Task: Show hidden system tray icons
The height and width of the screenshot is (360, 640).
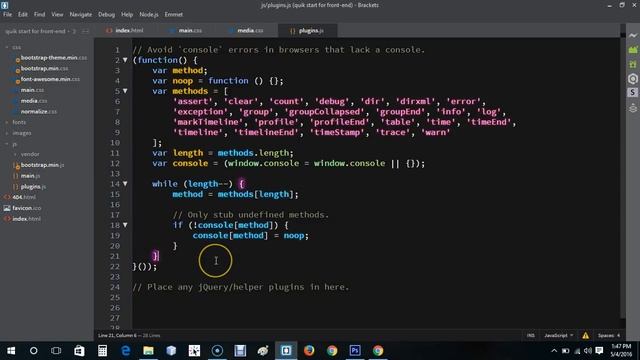Action: (x=554, y=351)
